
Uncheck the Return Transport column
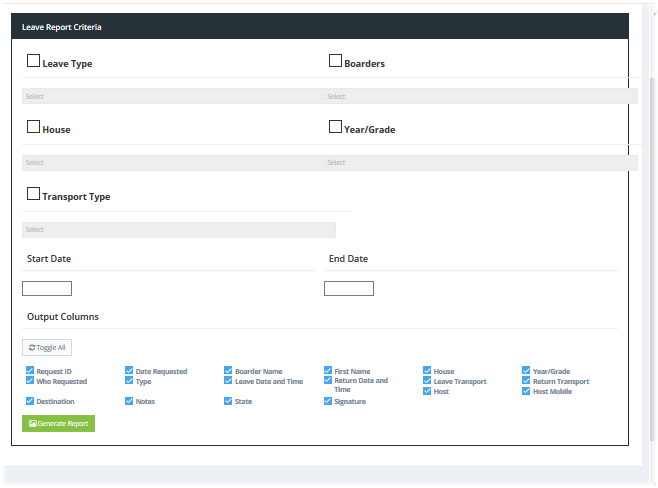(526, 381)
